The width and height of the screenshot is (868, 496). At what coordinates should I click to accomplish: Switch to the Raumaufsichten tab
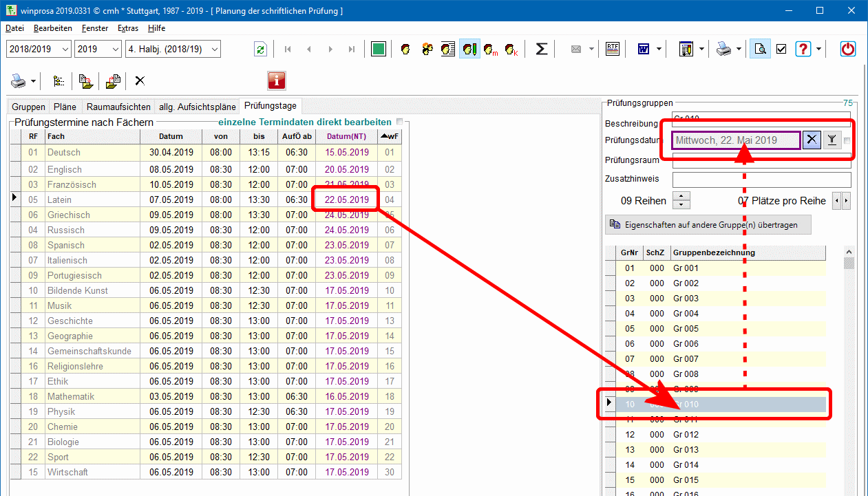118,107
